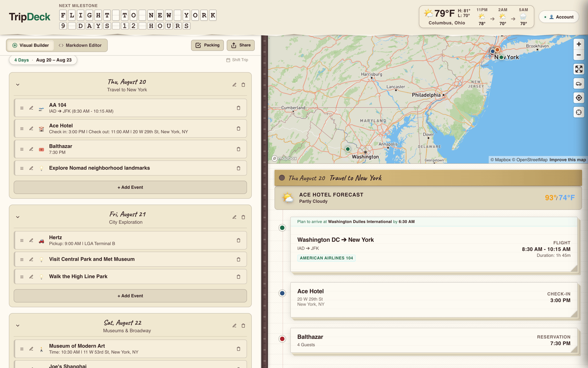Image resolution: width=588 pixels, height=368 pixels.
Task: Edit the Balthazar reservation event
Action: pos(31,149)
